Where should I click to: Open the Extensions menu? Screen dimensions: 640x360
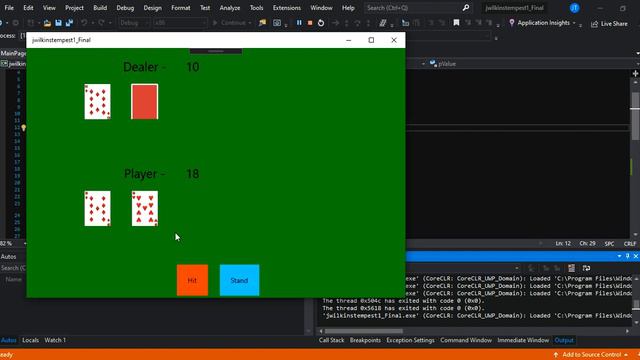(287, 8)
